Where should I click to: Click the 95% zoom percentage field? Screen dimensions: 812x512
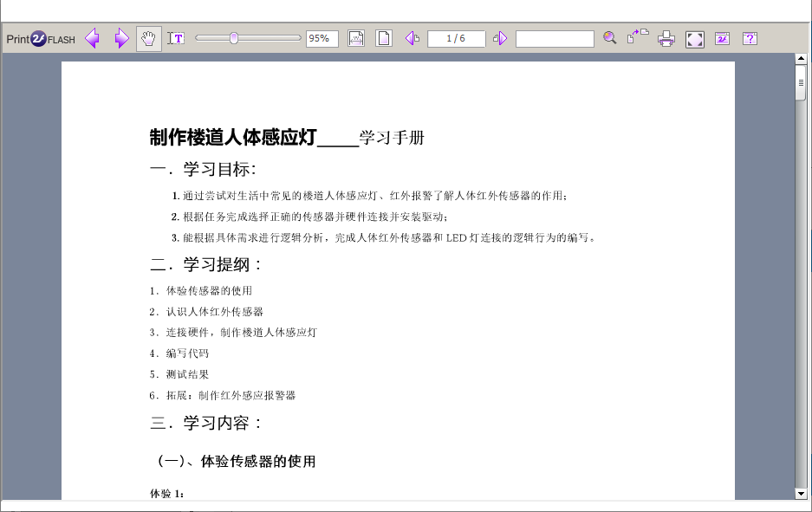(322, 39)
